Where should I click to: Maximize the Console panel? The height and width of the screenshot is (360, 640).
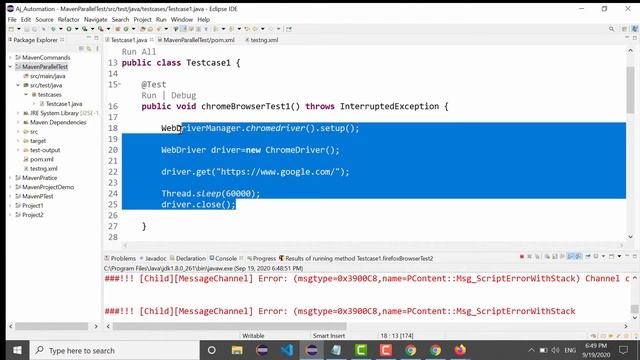(635, 256)
